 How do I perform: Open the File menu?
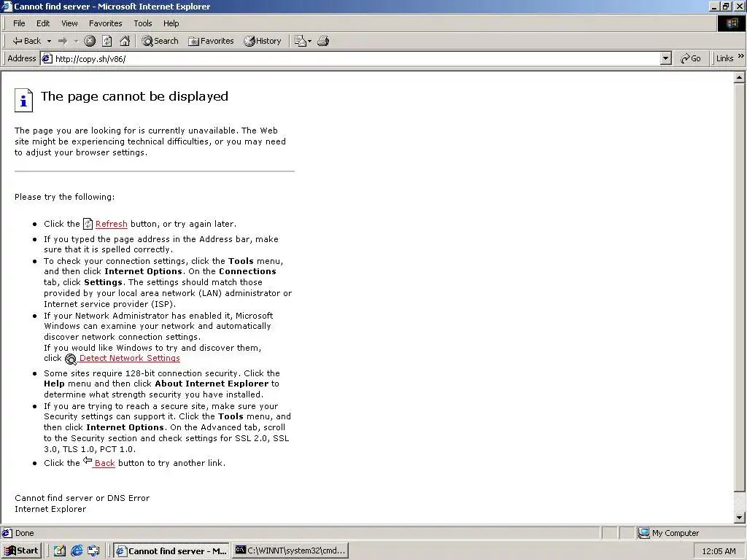tap(19, 23)
